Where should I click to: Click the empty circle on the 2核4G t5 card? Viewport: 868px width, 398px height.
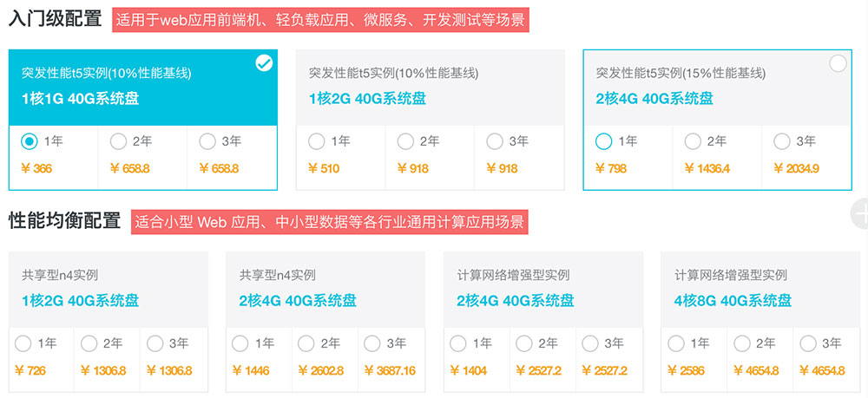pos(838,63)
